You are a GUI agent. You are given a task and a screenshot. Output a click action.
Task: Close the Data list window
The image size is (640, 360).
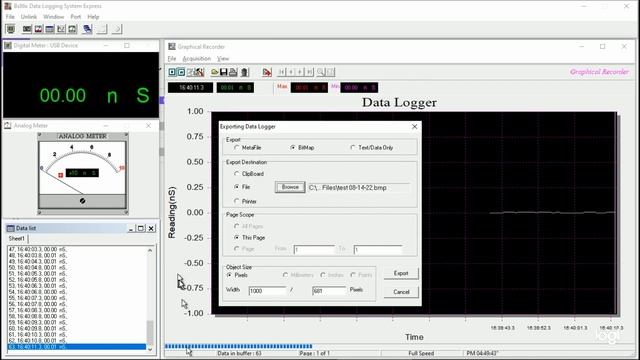[x=151, y=229]
